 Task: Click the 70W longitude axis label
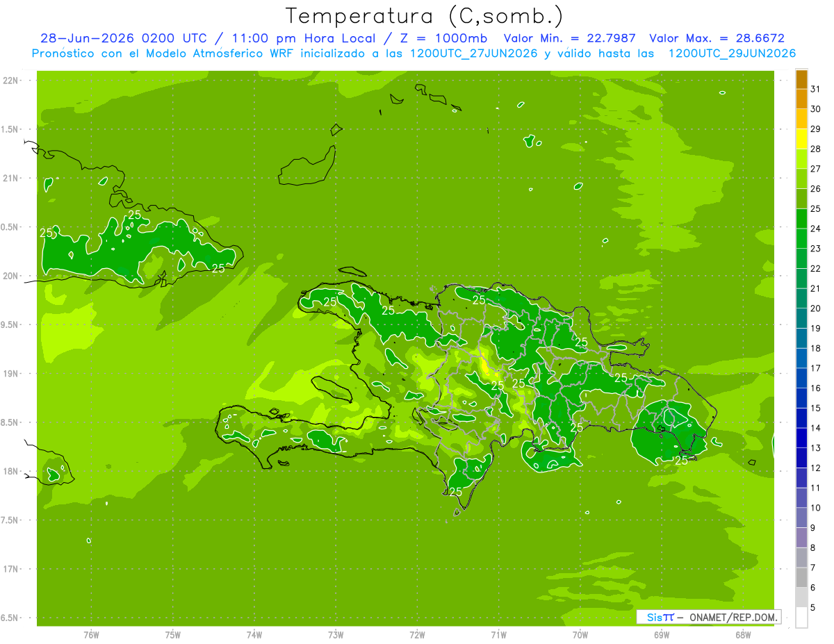point(580,635)
